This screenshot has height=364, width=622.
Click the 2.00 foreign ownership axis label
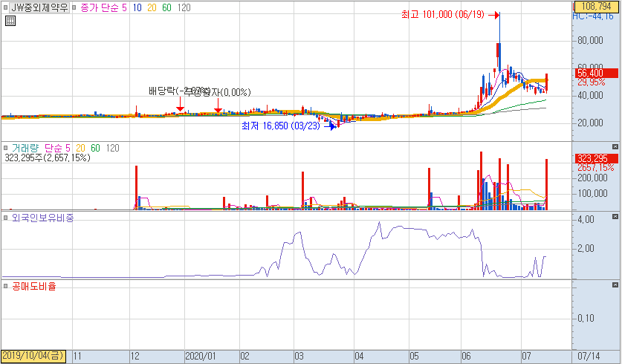pos(586,249)
